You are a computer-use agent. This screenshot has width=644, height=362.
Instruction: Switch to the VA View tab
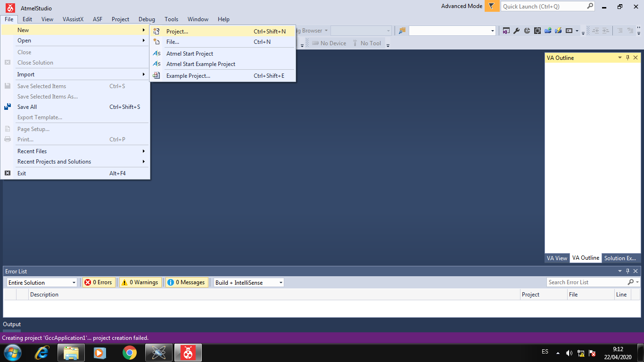[557, 258]
